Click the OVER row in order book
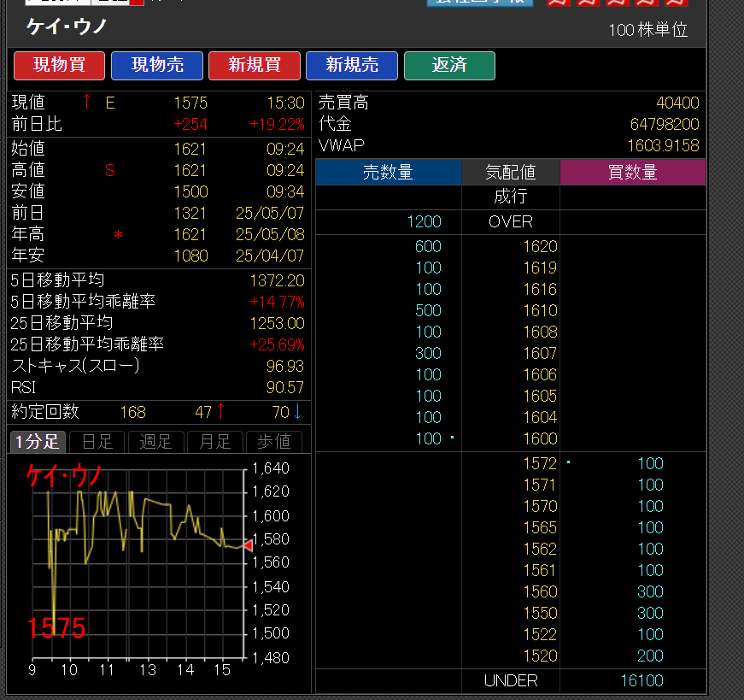 coord(510,221)
